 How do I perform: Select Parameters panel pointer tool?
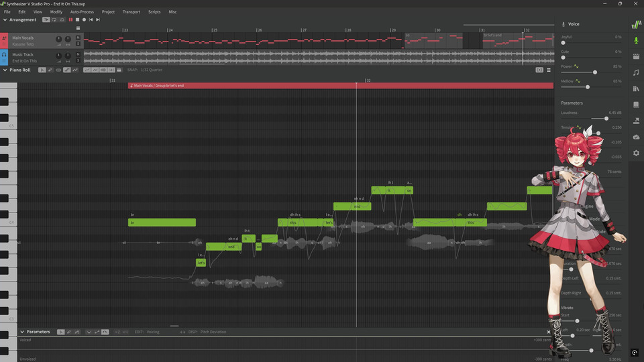(61, 332)
